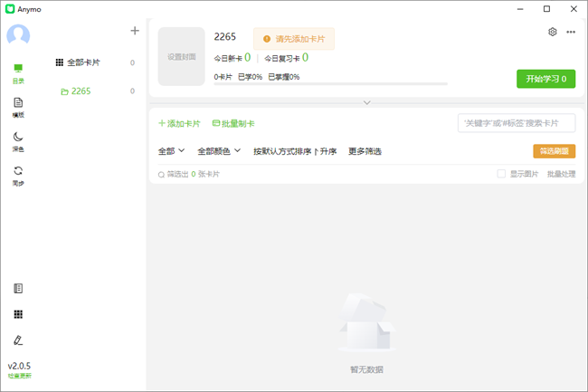Open the three-dot more options menu
This screenshot has height=392, width=588.
(x=571, y=32)
